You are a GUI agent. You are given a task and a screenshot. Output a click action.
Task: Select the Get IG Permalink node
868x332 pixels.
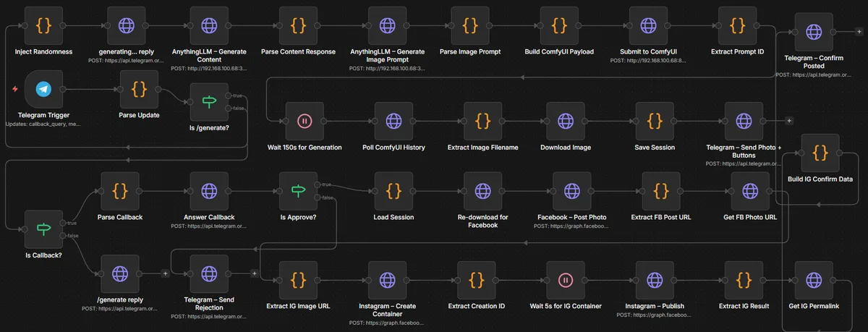813,279
